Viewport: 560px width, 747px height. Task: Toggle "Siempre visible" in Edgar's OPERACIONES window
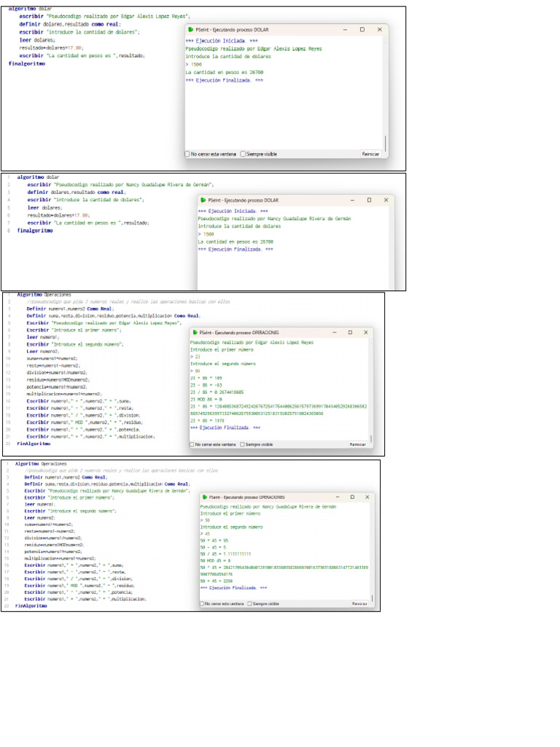pos(242,444)
